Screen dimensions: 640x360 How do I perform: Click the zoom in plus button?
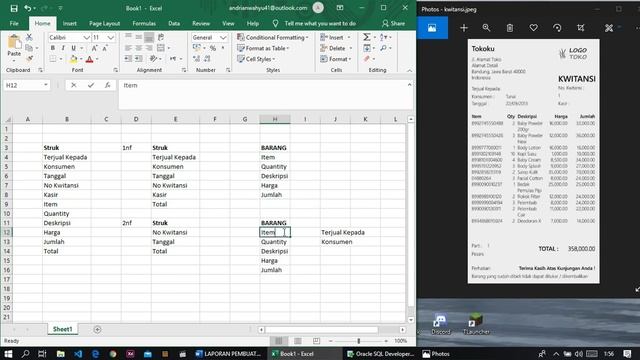386,341
